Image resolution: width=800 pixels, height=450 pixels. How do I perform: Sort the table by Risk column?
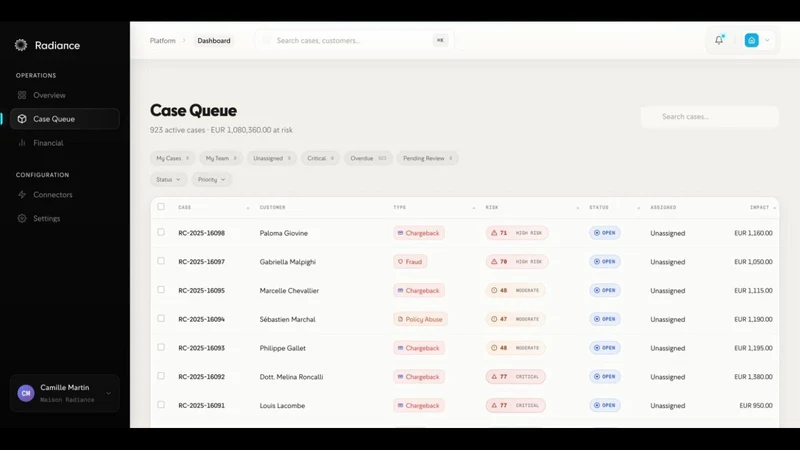pos(578,208)
